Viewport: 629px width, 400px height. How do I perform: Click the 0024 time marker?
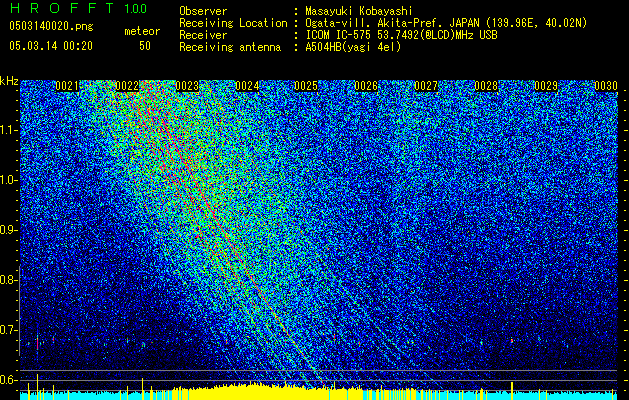coord(247,86)
